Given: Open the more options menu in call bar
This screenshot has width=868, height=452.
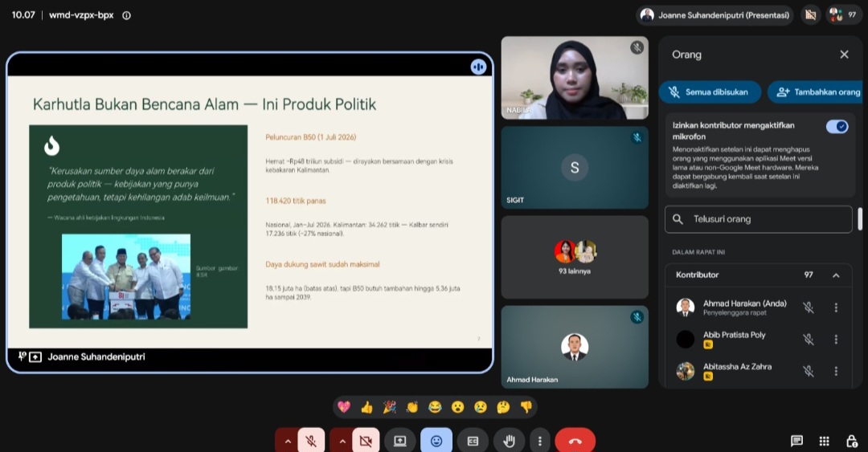Looking at the screenshot, I should [540, 441].
